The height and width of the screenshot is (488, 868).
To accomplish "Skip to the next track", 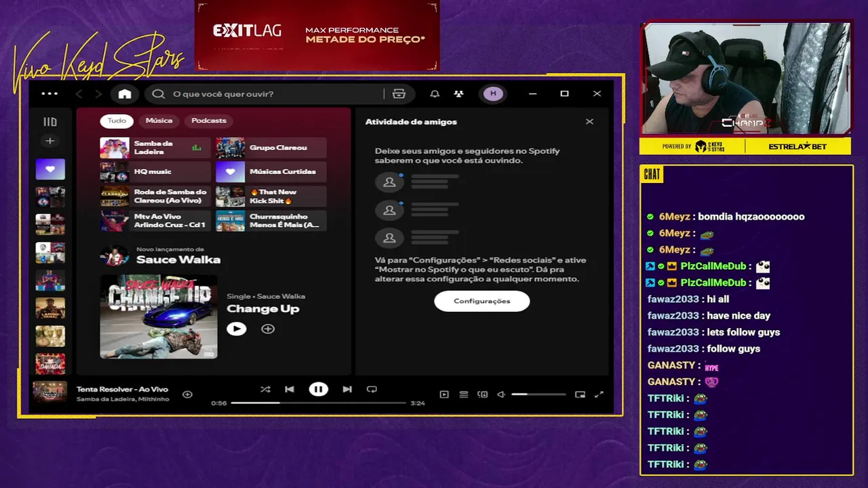I will (x=347, y=389).
